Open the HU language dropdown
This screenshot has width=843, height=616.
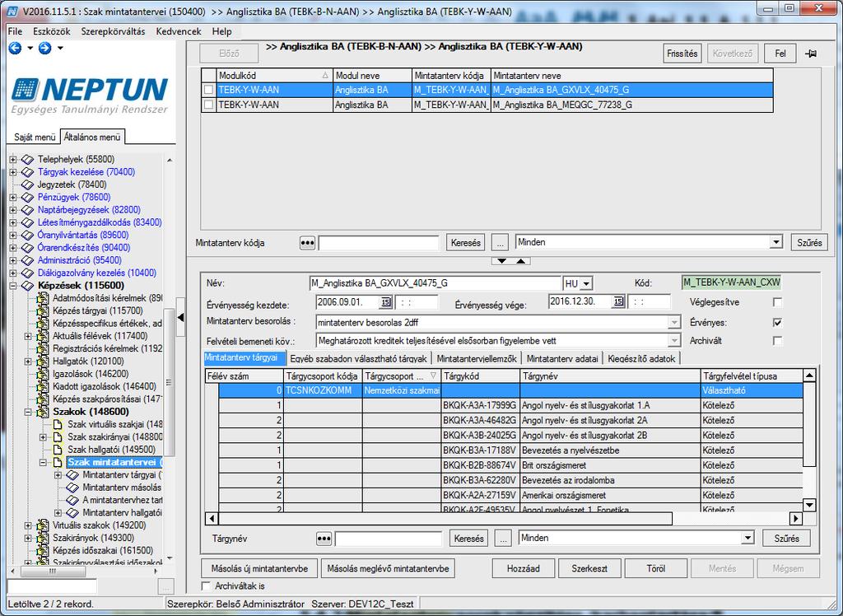pos(586,283)
